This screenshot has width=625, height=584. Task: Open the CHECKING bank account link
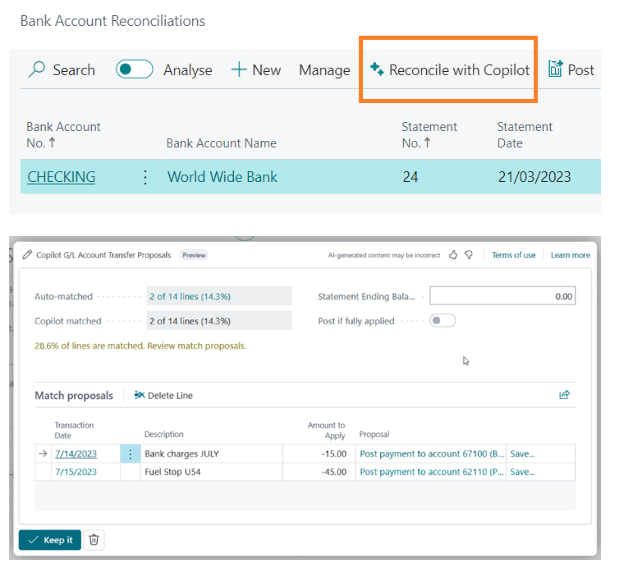tap(61, 177)
